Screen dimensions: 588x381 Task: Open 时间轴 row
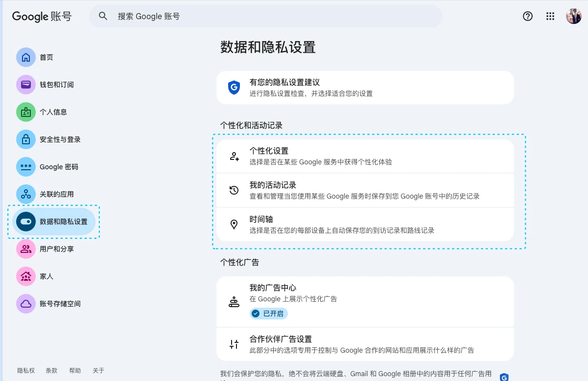(365, 224)
